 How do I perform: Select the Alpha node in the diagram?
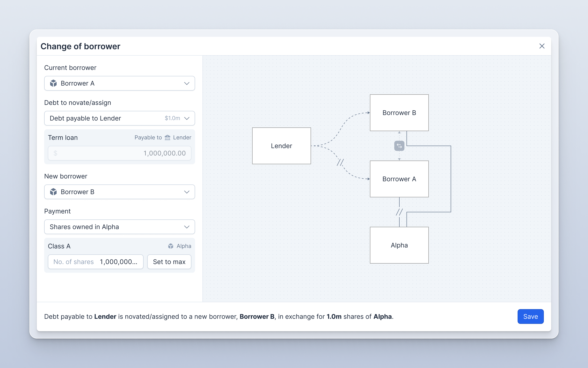tap(399, 245)
